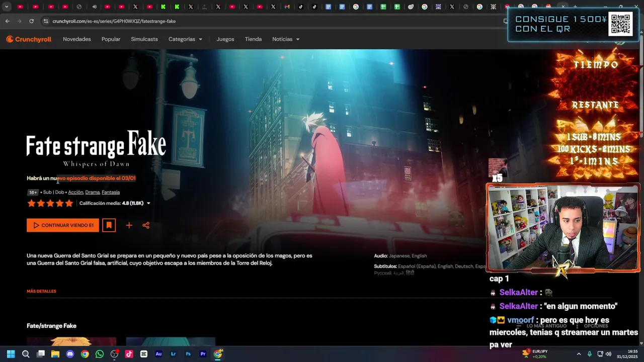Open WhatsApp from taskbar
644x362 pixels.
click(100, 354)
